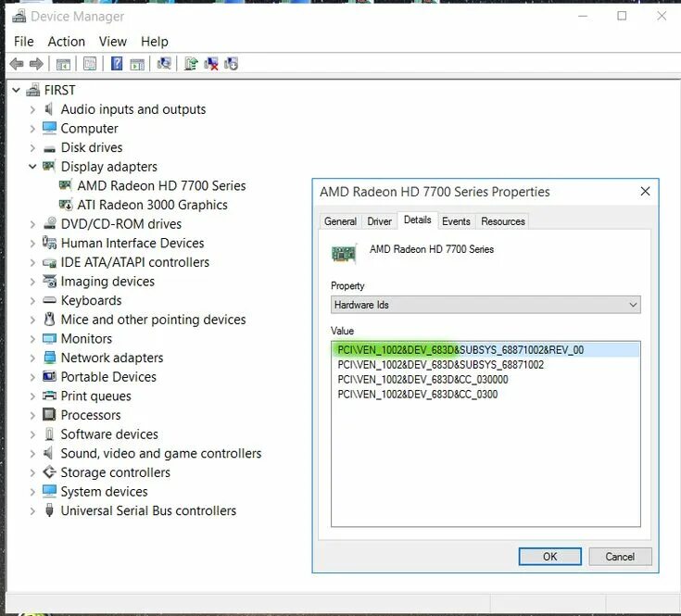
Task: Click Scan for hardware changes icon
Action: point(164,63)
